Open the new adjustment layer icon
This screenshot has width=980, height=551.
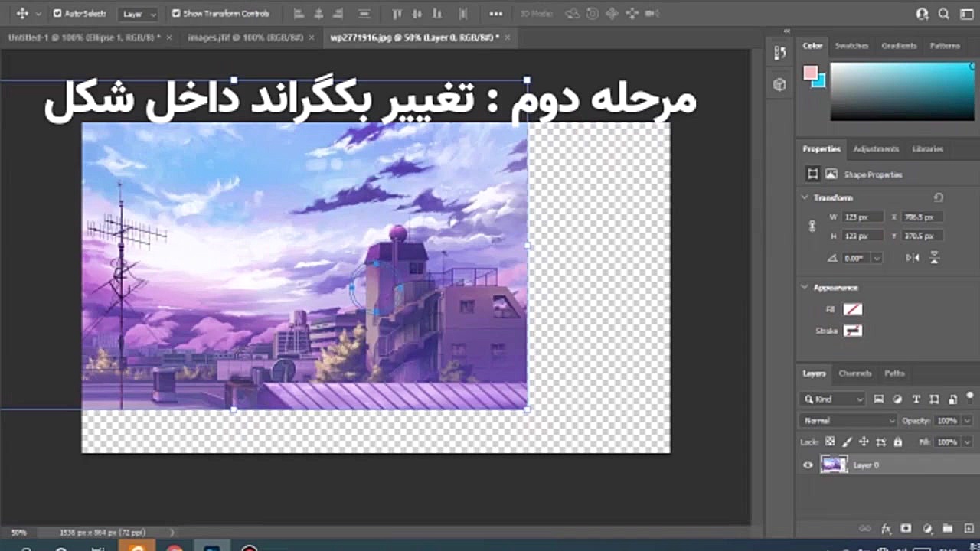[x=927, y=528]
